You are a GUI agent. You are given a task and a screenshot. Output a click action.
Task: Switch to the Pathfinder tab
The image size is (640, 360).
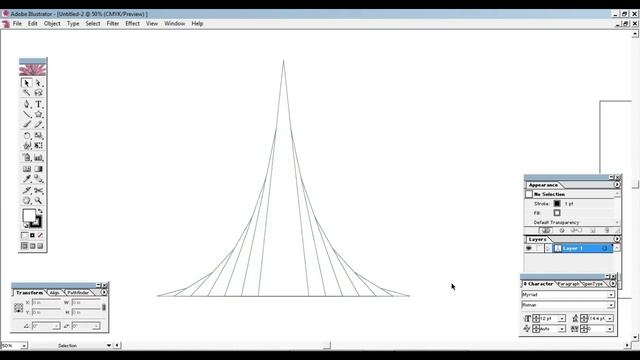click(78, 293)
